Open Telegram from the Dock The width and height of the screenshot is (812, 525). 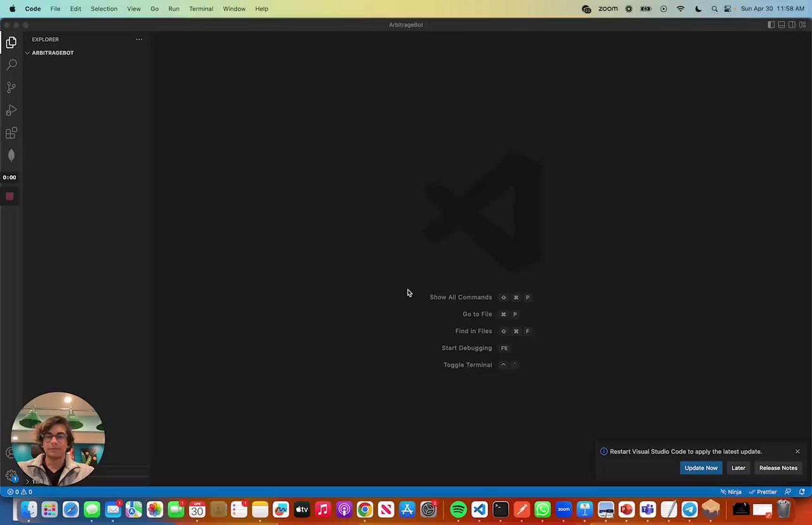[x=690, y=509]
